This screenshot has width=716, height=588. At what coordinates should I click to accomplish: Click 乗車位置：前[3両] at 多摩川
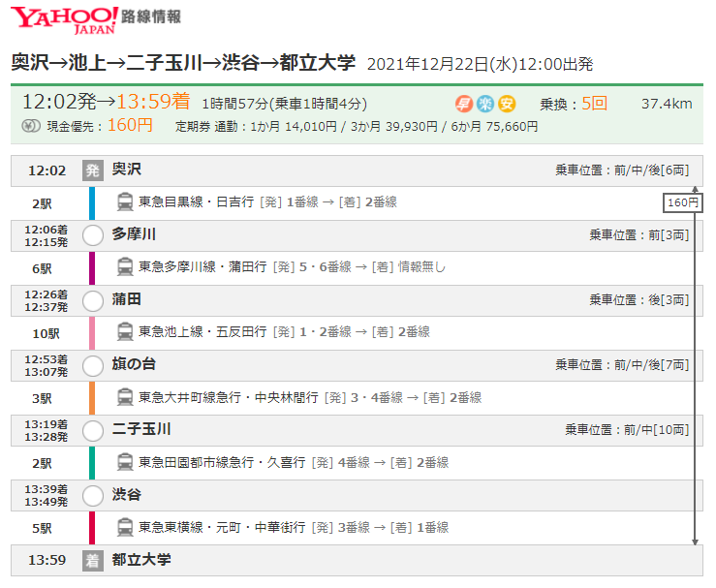point(638,235)
